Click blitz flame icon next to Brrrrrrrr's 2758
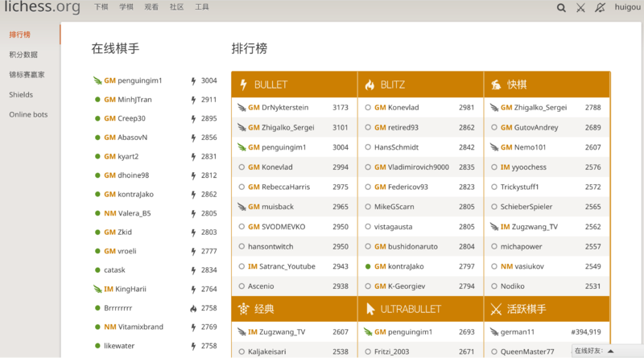Image resolution: width=644 pixels, height=358 pixels. 193,308
